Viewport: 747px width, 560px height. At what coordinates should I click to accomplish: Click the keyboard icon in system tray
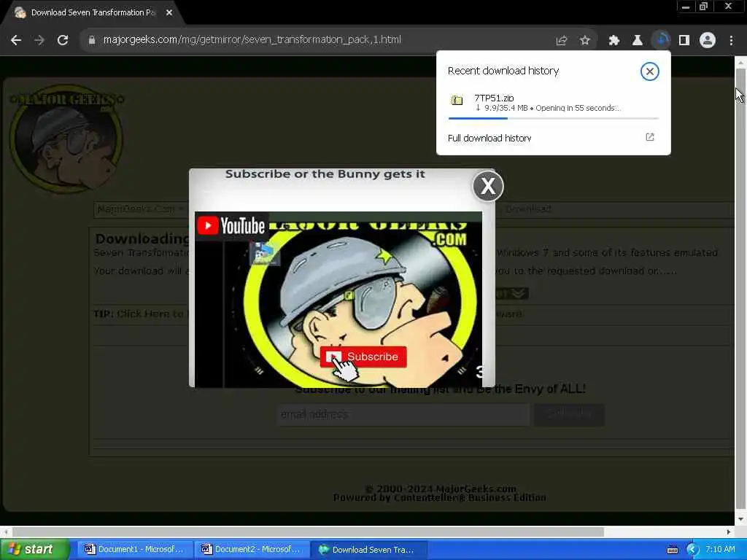(672, 550)
